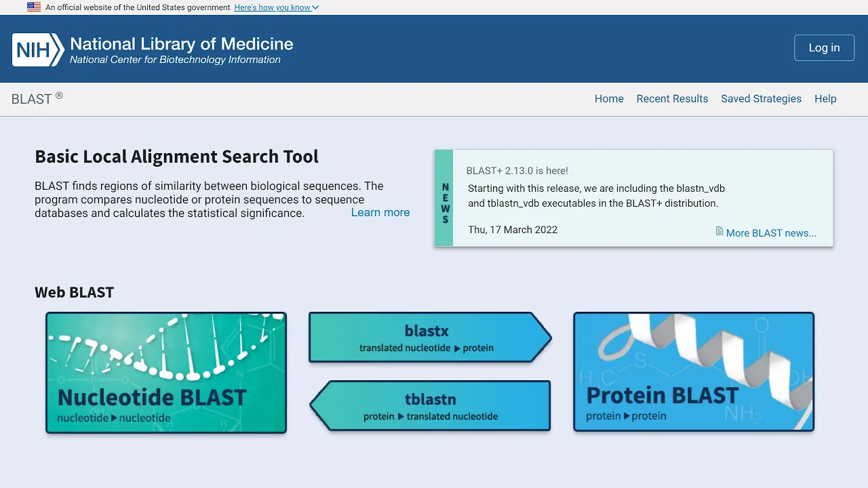This screenshot has width=868, height=488.
Task: Click "National Center for Biotechnology Information" subtitle
Action: [x=175, y=60]
